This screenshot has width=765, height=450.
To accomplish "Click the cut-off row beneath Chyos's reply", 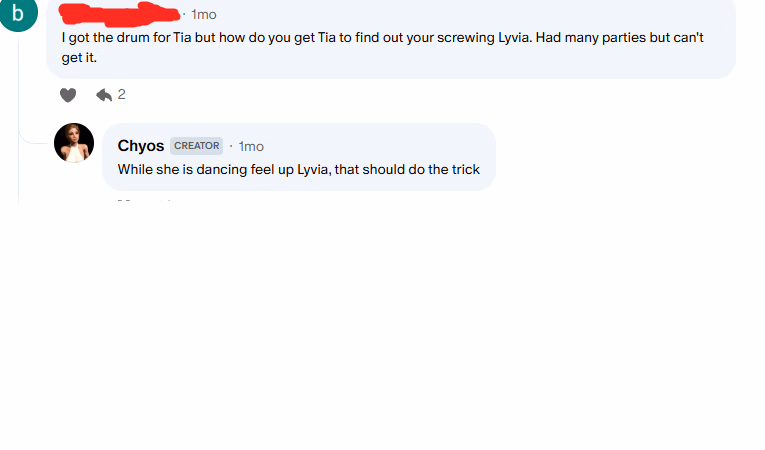I will (x=145, y=201).
